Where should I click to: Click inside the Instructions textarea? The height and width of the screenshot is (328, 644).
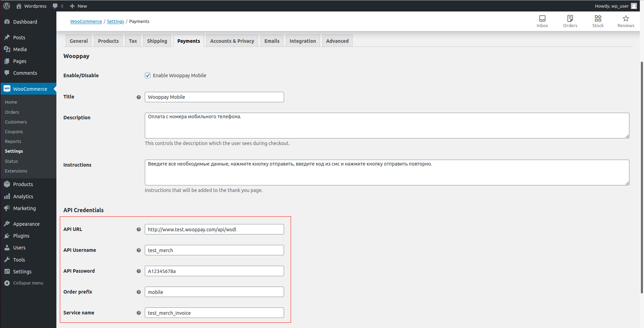[x=387, y=173]
